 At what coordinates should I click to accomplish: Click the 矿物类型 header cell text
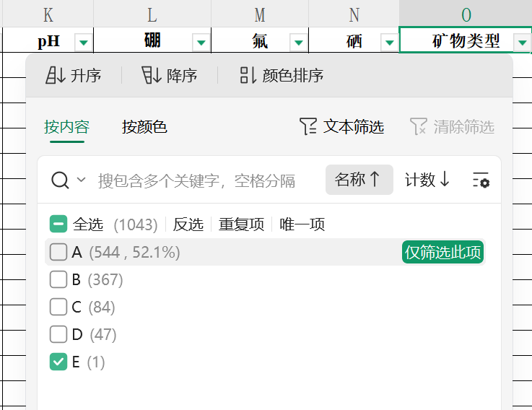coord(466,41)
